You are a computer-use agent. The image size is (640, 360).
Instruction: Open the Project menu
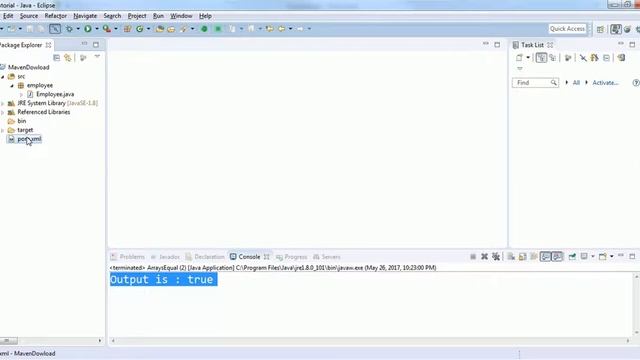coord(137,16)
